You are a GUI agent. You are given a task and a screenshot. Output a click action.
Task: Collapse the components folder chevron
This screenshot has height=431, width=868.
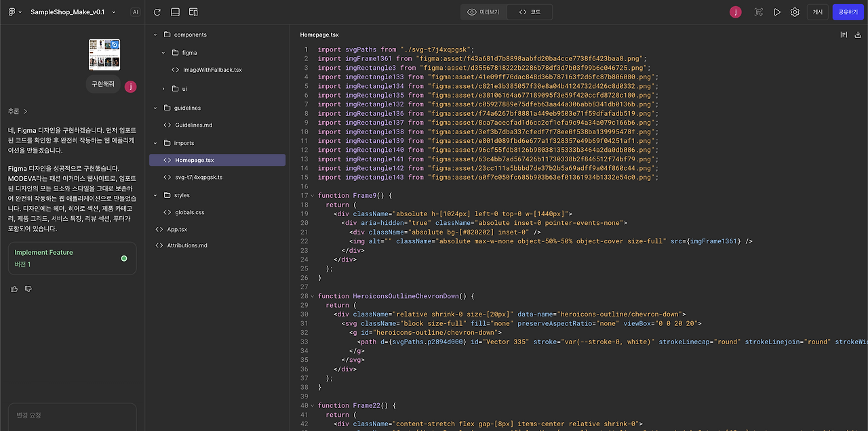(155, 35)
